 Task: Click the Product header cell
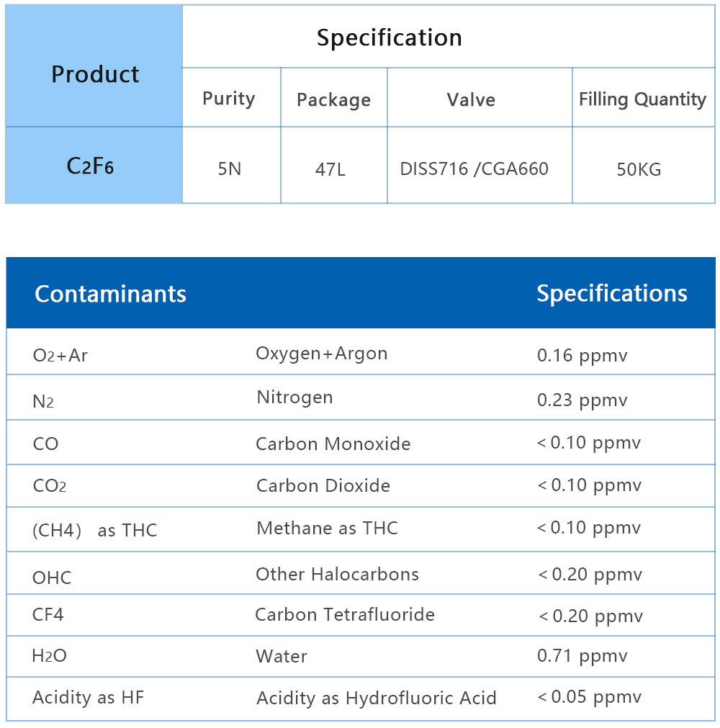pos(95,74)
